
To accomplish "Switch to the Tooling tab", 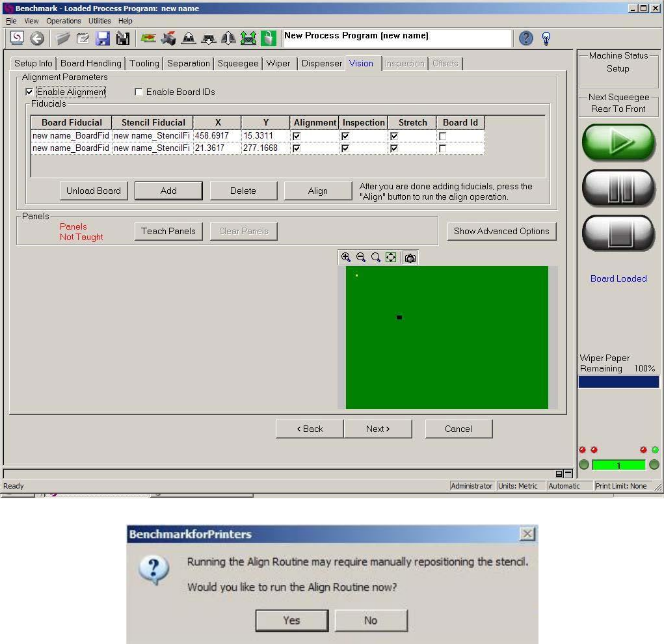I will click(144, 64).
